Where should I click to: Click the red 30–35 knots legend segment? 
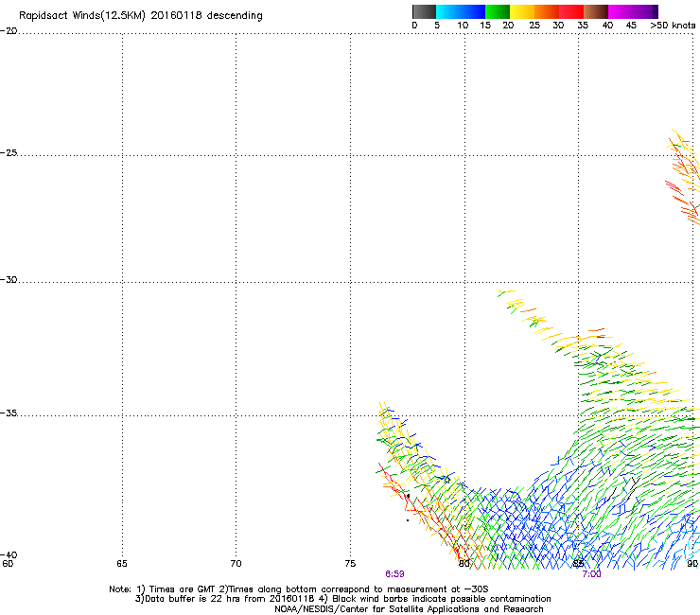(571, 11)
